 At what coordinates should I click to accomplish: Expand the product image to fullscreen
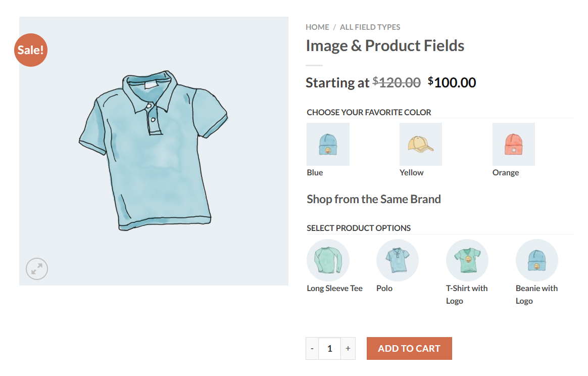coord(36,269)
